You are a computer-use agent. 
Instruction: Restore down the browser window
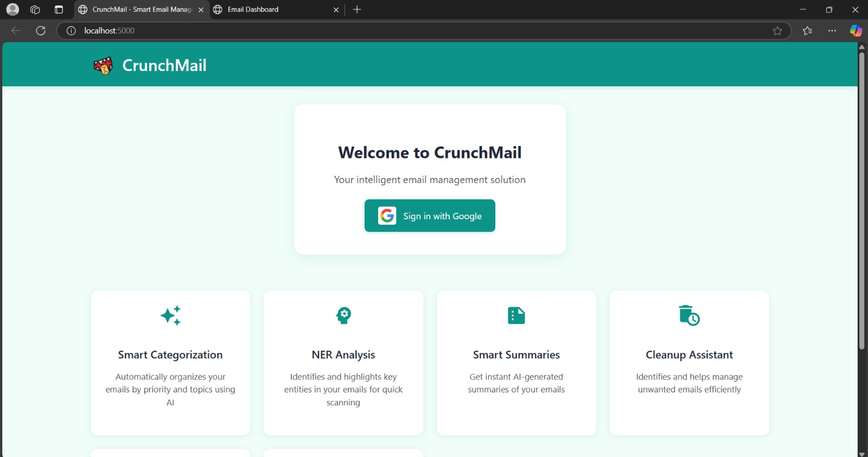829,9
